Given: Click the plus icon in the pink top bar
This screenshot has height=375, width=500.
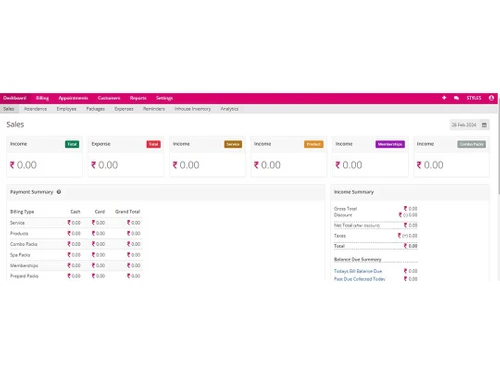Looking at the screenshot, I should 444,98.
